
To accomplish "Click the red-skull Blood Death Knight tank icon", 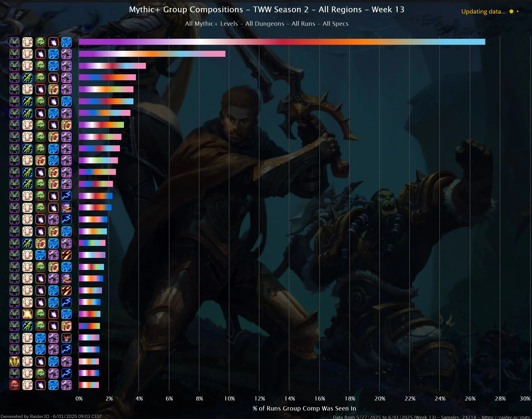I will 14,385.
